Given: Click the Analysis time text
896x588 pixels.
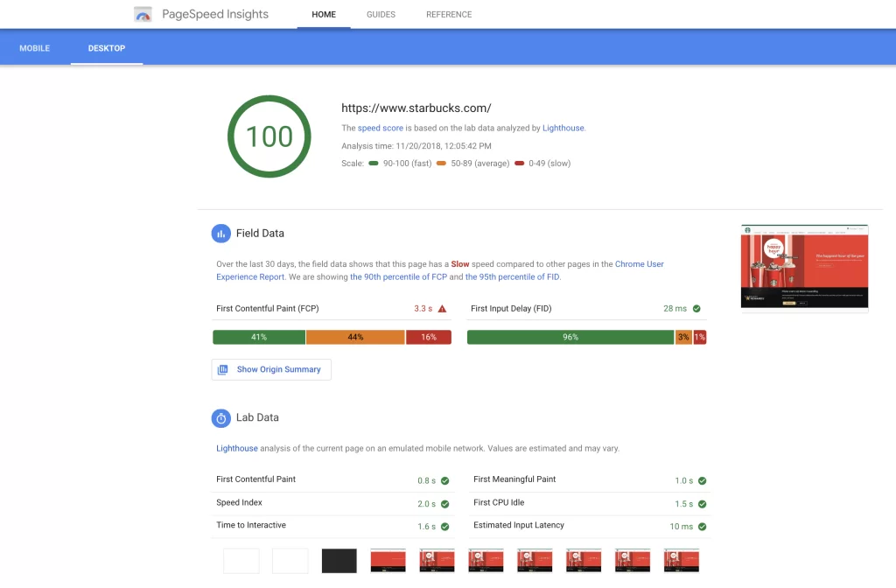Looking at the screenshot, I should coord(416,146).
